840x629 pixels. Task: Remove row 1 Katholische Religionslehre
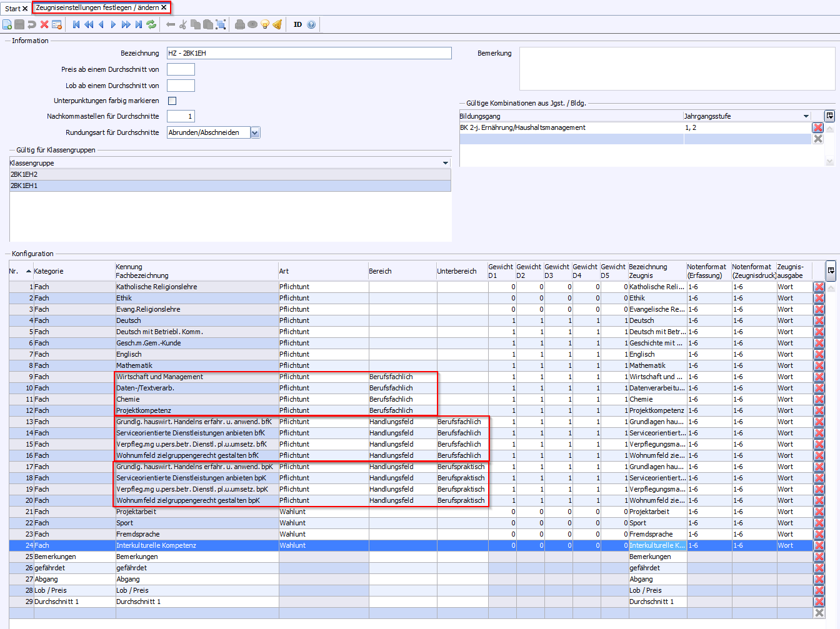819,287
